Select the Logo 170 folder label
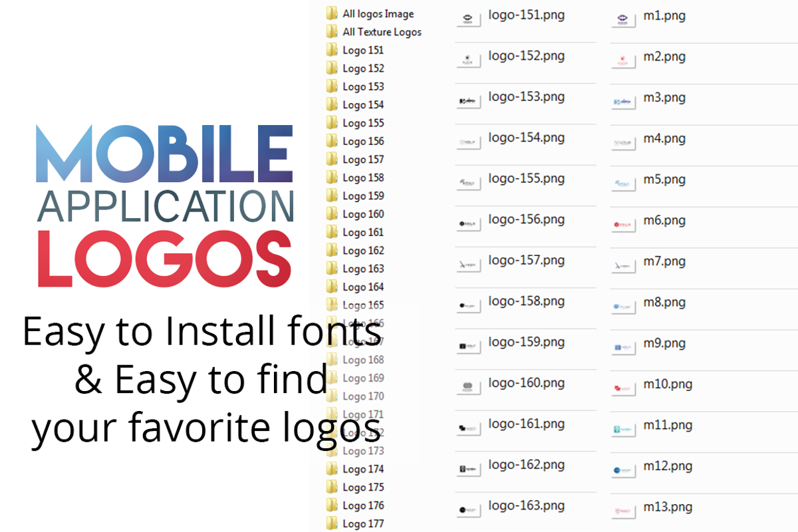 pyautogui.click(x=363, y=396)
